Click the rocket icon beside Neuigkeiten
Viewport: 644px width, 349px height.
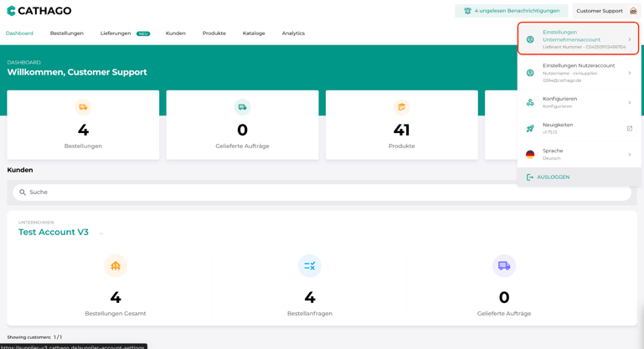click(530, 129)
